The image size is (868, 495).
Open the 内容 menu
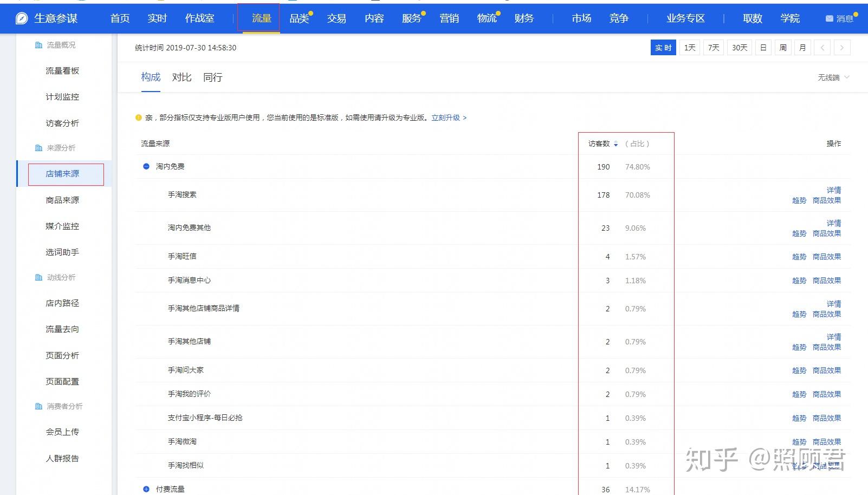coord(374,18)
